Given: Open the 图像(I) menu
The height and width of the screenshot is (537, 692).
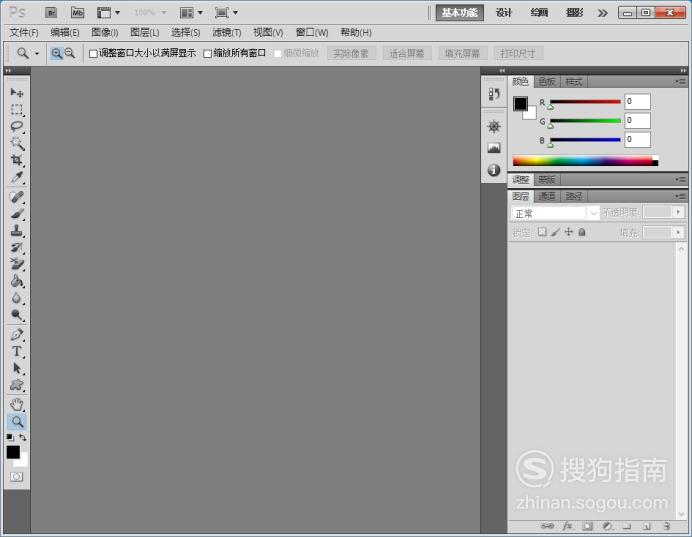Looking at the screenshot, I should click(105, 33).
